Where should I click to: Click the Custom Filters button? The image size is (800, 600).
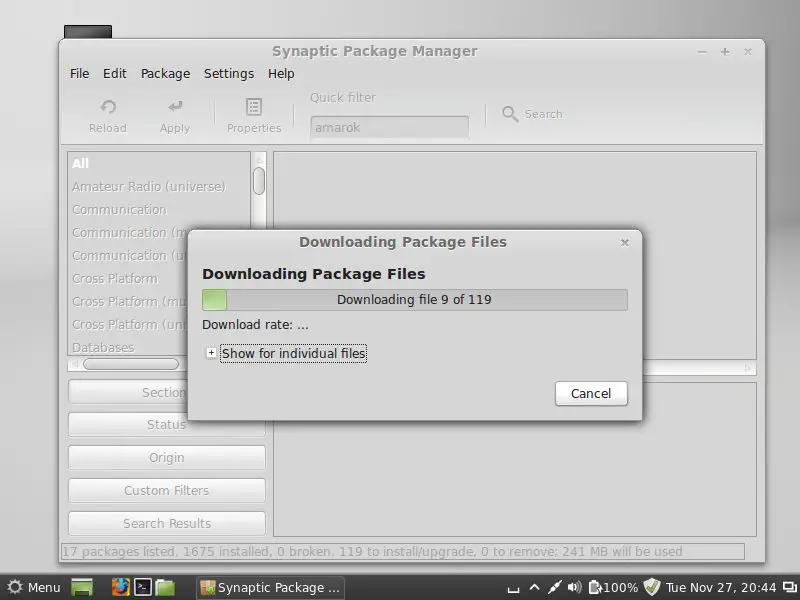tap(167, 490)
